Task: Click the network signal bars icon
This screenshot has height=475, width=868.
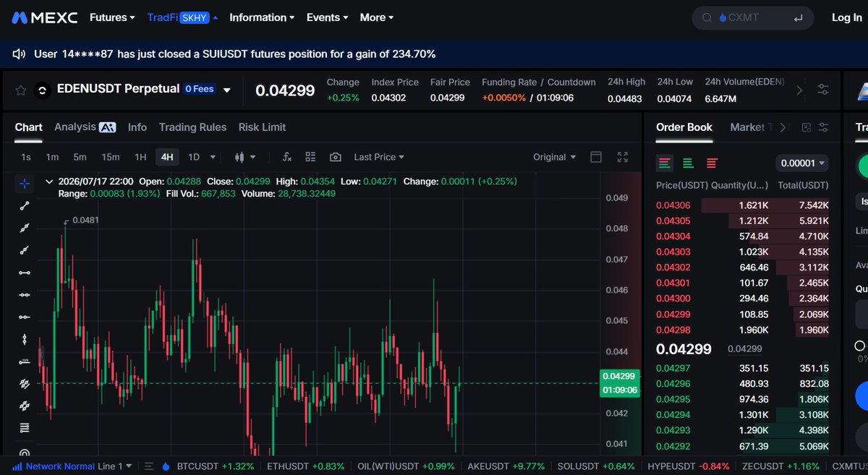Action: [17, 466]
